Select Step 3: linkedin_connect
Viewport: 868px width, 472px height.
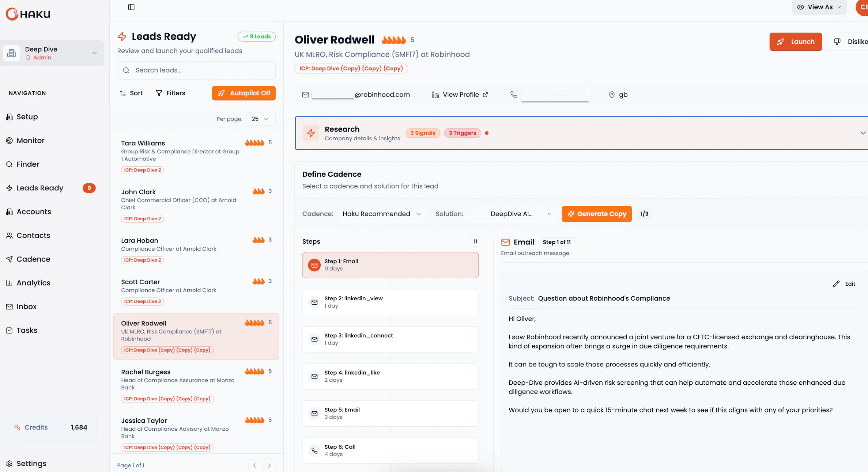click(390, 339)
